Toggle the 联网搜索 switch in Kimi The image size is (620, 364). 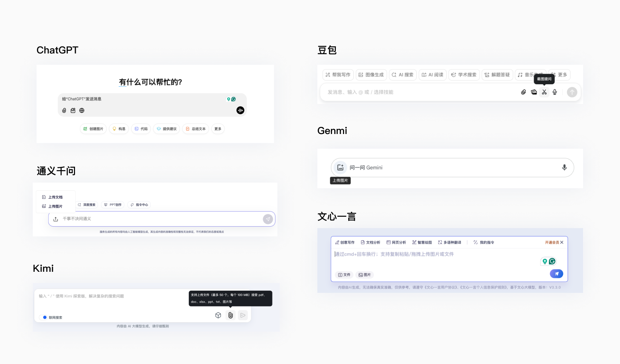click(45, 317)
